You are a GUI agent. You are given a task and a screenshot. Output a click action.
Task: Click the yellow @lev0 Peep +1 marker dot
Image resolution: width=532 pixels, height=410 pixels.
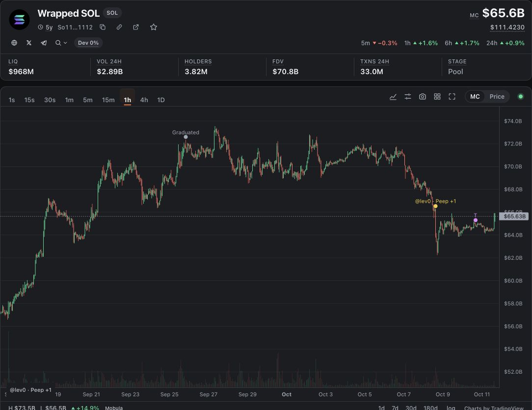[435, 206]
